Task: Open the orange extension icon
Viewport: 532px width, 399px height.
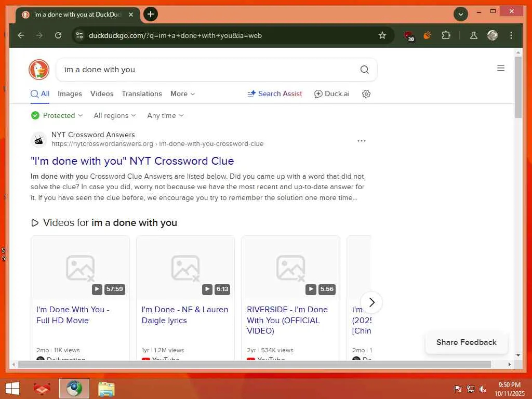Action: point(428,35)
